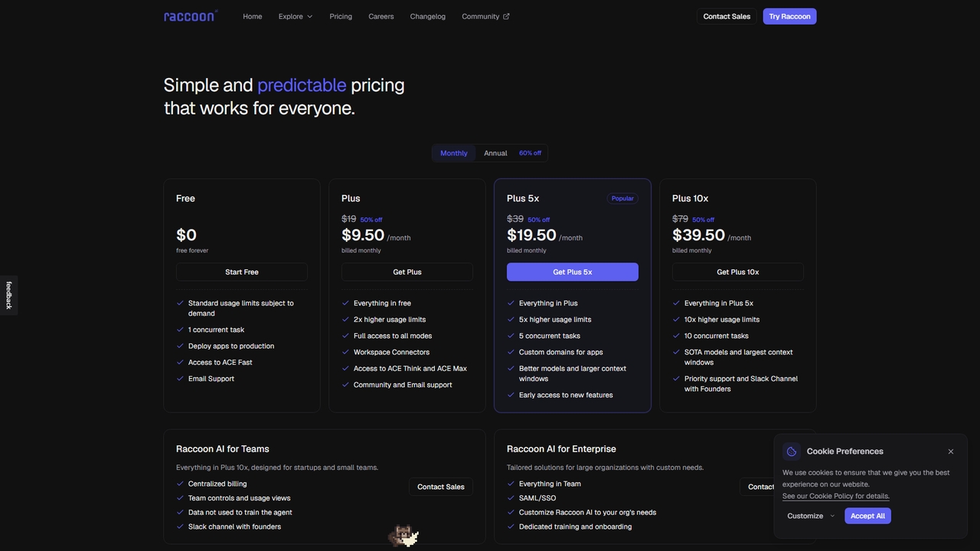980x551 pixels.
Task: Expand the Explore menu
Action: [296, 16]
